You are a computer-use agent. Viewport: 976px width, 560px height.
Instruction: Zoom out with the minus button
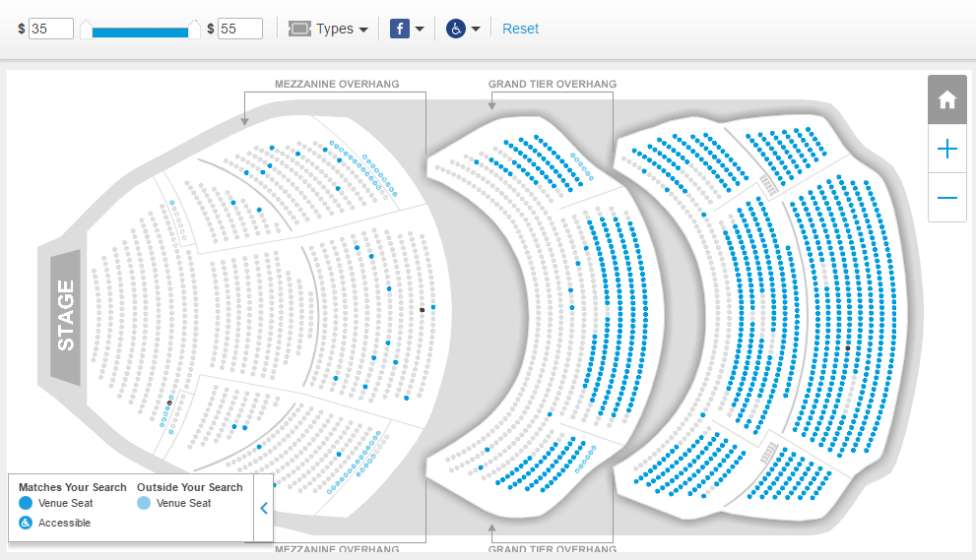[946, 198]
